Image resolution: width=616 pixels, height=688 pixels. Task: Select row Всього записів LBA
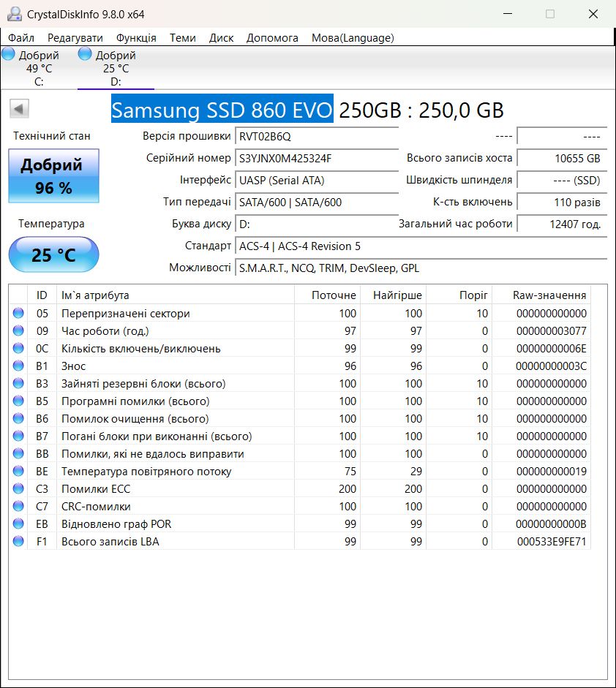coord(300,542)
